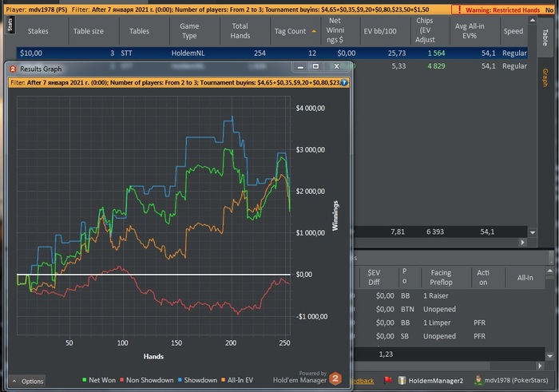This screenshot has height=392, width=559.
Task: Sort by the Table size column header
Action: pyautogui.click(x=89, y=31)
